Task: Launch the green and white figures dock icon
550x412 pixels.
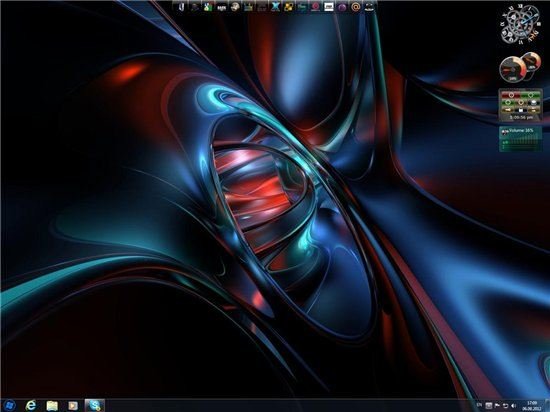Action: 208,7
